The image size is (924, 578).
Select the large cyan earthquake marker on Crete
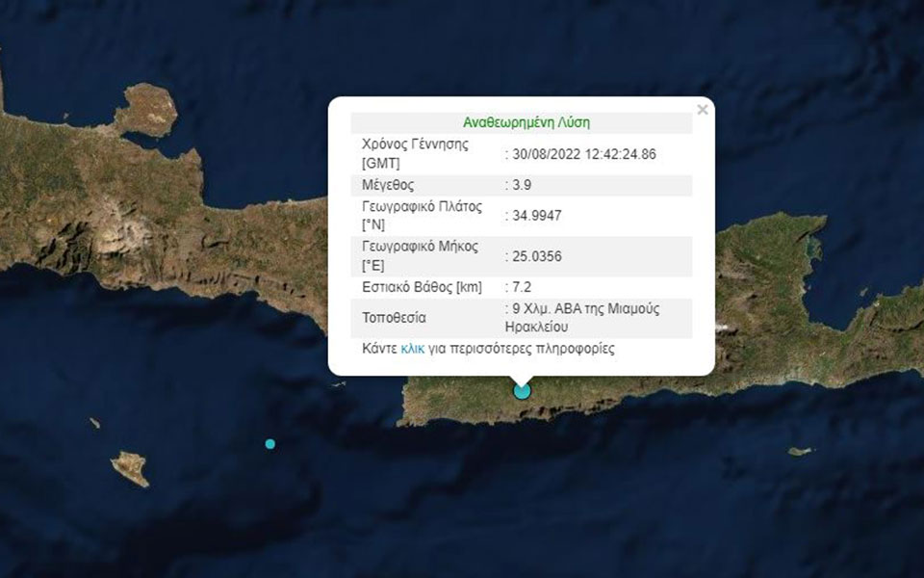(x=522, y=390)
